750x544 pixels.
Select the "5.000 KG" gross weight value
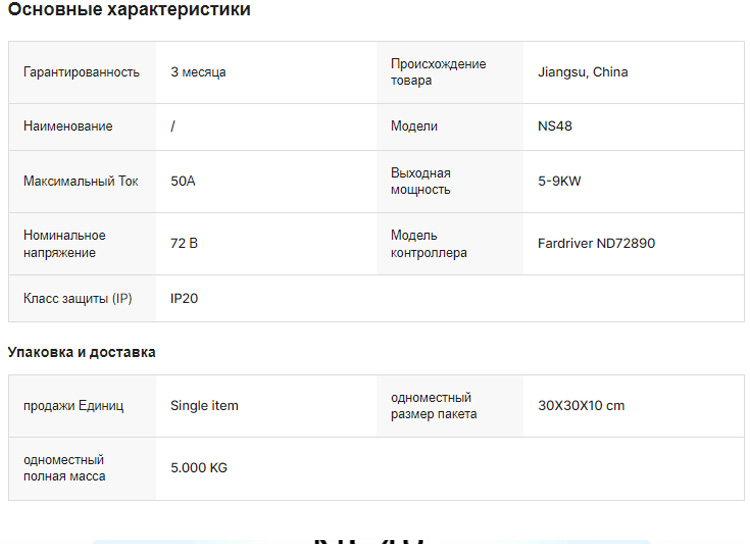click(199, 467)
